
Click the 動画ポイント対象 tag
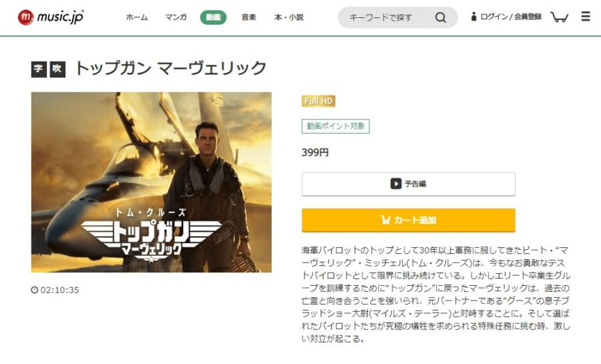coord(335,126)
